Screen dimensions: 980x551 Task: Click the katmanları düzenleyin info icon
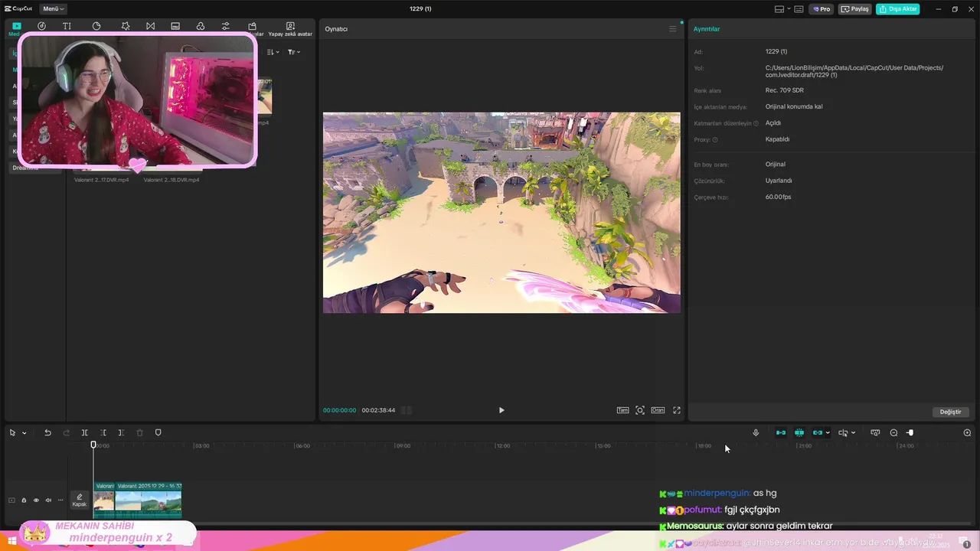[x=756, y=123]
